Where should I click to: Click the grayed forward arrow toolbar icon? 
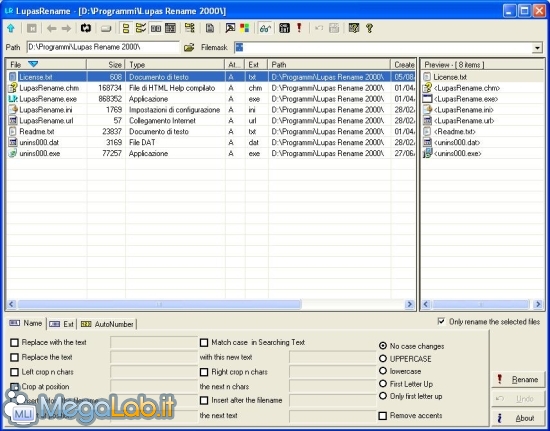[x=66, y=28]
